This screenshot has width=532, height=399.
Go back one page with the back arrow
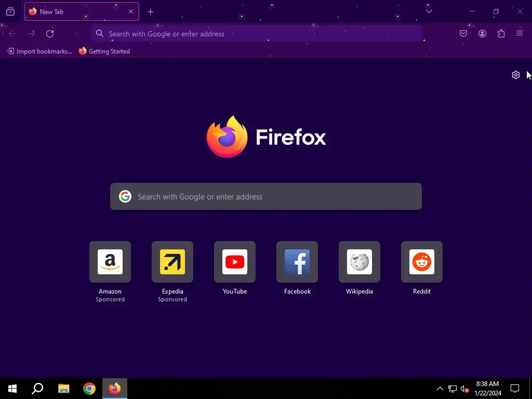pos(12,34)
